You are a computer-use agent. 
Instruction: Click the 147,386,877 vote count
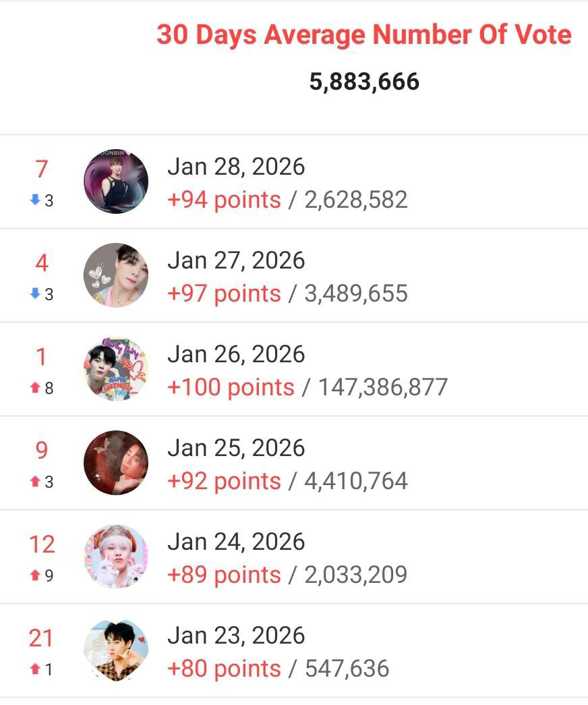point(383,387)
